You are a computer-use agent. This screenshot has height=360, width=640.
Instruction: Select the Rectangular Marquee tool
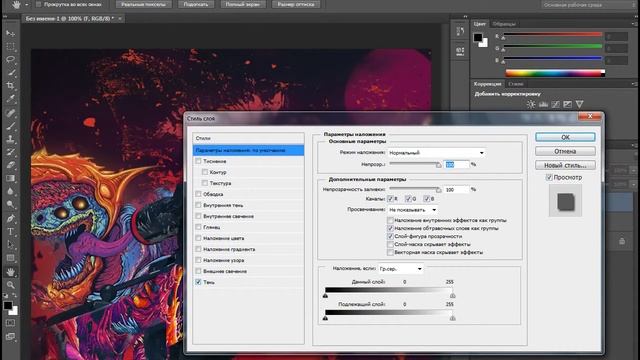click(x=10, y=47)
